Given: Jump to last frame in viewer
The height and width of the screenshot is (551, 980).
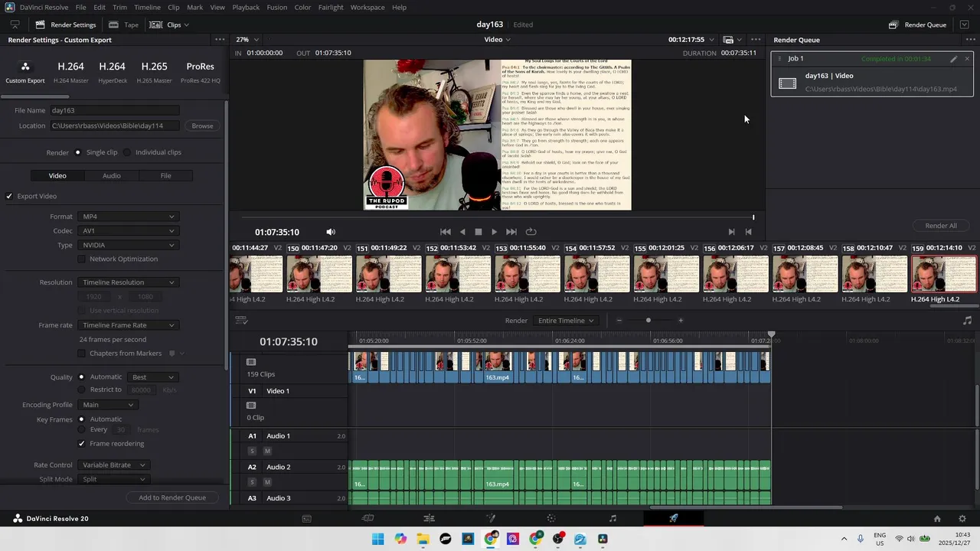Looking at the screenshot, I should (x=511, y=232).
